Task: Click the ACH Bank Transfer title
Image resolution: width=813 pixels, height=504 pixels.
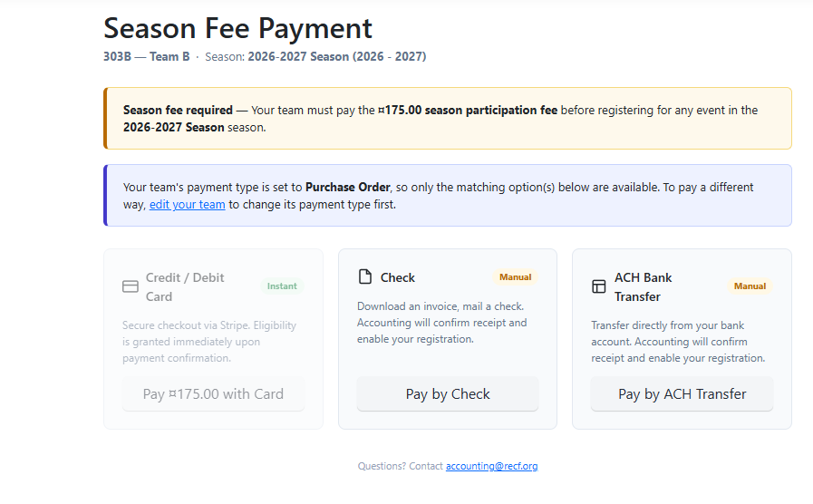Action: 643,287
